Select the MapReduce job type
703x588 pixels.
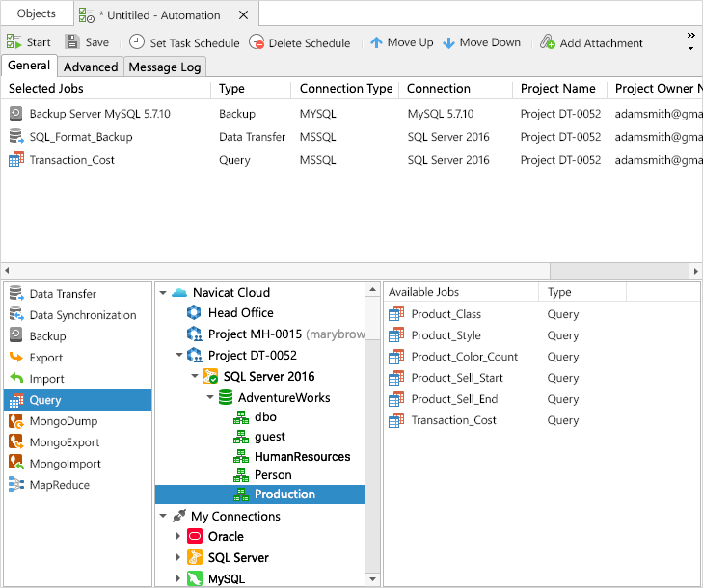tap(77, 485)
